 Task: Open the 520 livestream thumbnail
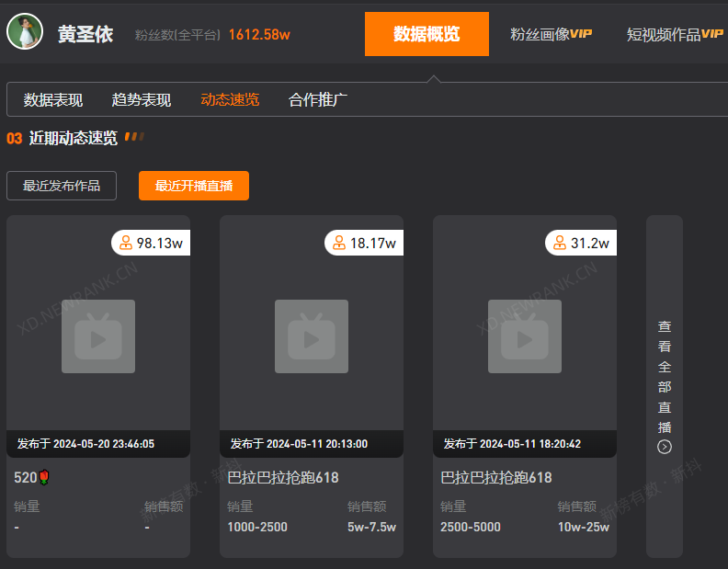98,336
